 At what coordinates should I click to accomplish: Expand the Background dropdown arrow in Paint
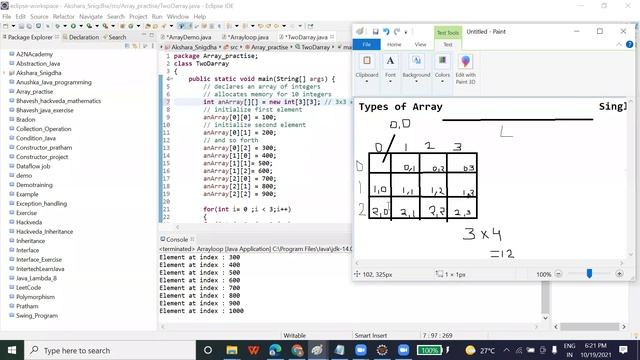coord(416,82)
